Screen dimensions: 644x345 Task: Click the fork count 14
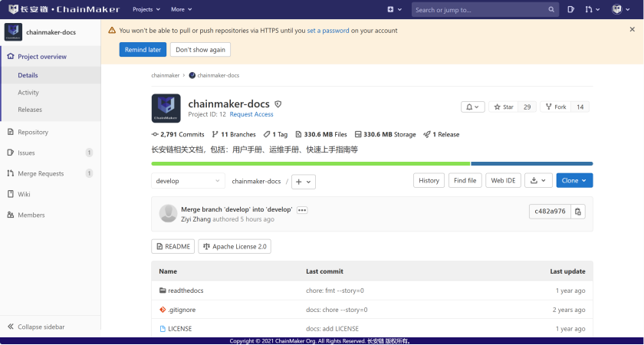click(580, 107)
